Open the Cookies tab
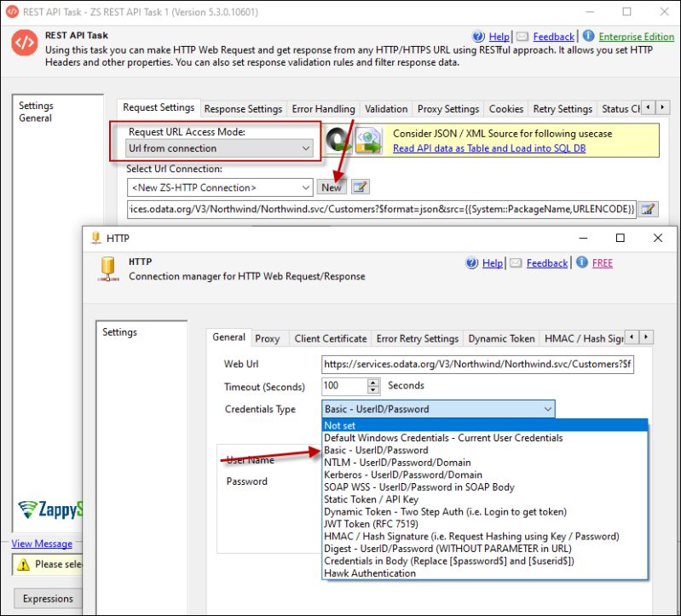 pyautogui.click(x=506, y=109)
